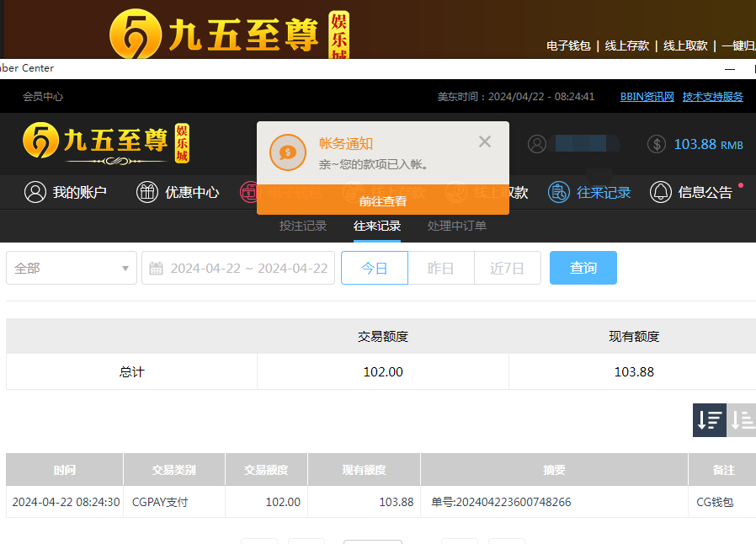Screen dimensions: 756x544
Task: Select the 昨日 date filter
Action: (441, 269)
